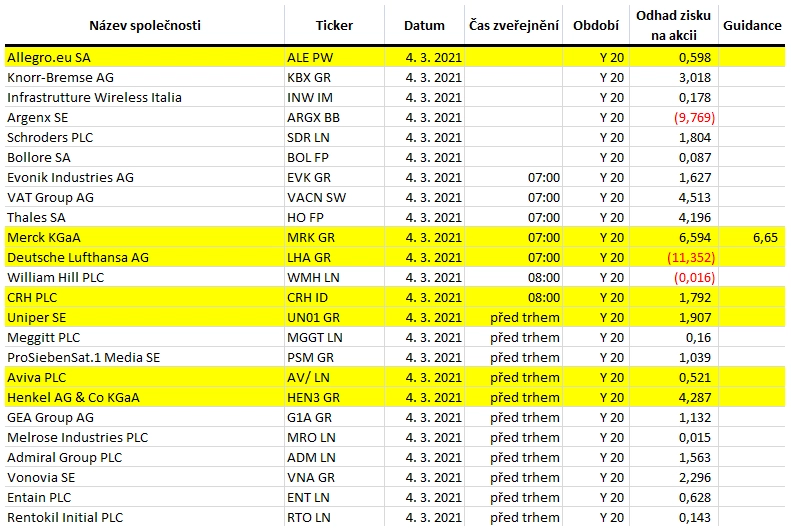Click the 'Odhad zisku na akcii' header
Image resolution: width=791 pixels, height=531 pixels.
(673, 25)
